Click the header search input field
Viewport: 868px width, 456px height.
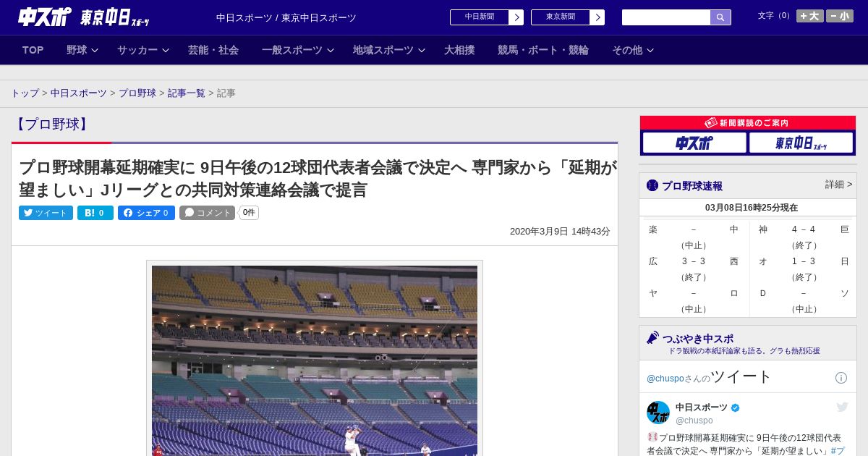(666, 17)
